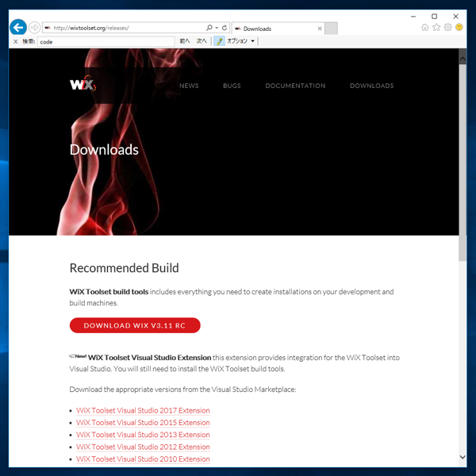Open WiX Toolset Visual Studio 2010 Extension link

[x=143, y=459]
